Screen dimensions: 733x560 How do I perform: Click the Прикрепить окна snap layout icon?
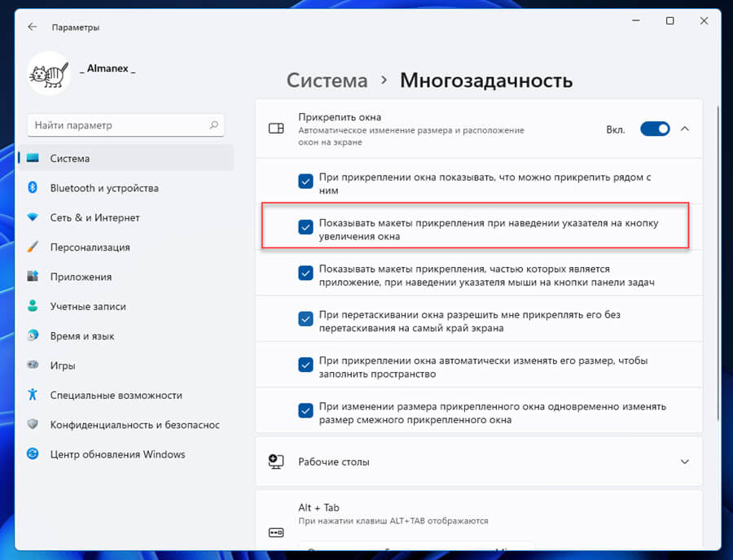276,129
